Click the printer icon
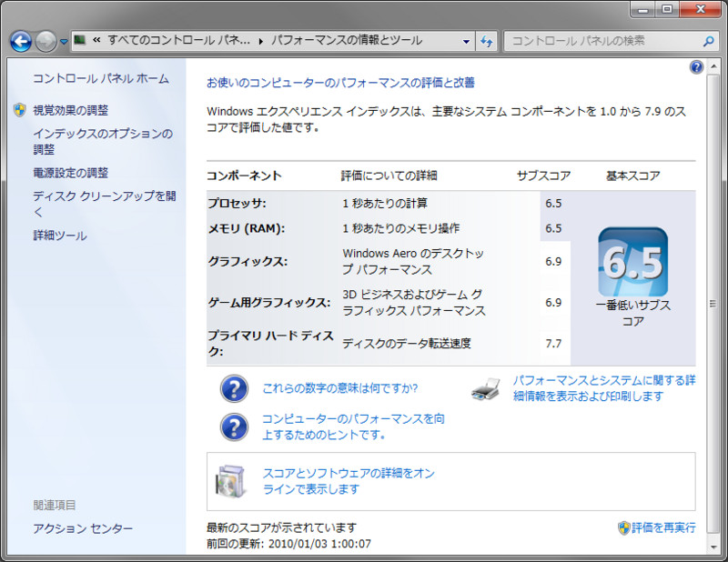 click(486, 389)
